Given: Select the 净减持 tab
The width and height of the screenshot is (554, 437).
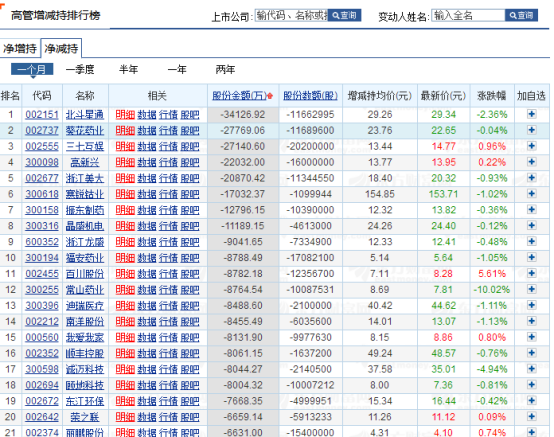Looking at the screenshot, I should [x=61, y=48].
